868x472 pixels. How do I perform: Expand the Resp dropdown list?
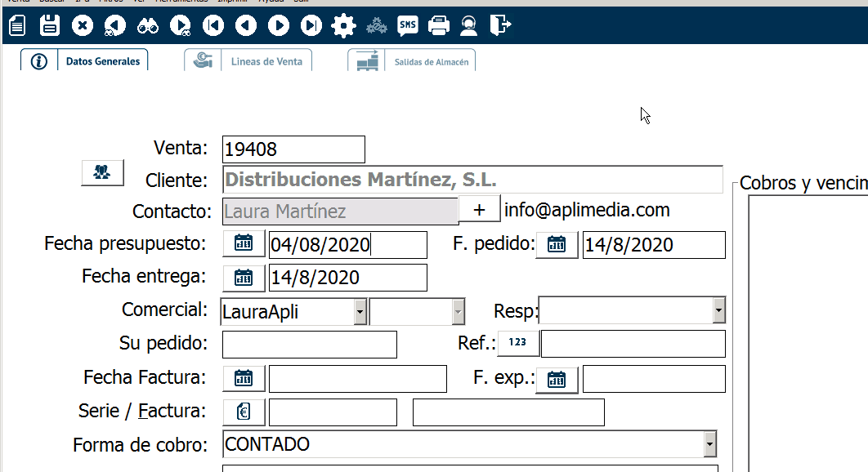pyautogui.click(x=718, y=311)
